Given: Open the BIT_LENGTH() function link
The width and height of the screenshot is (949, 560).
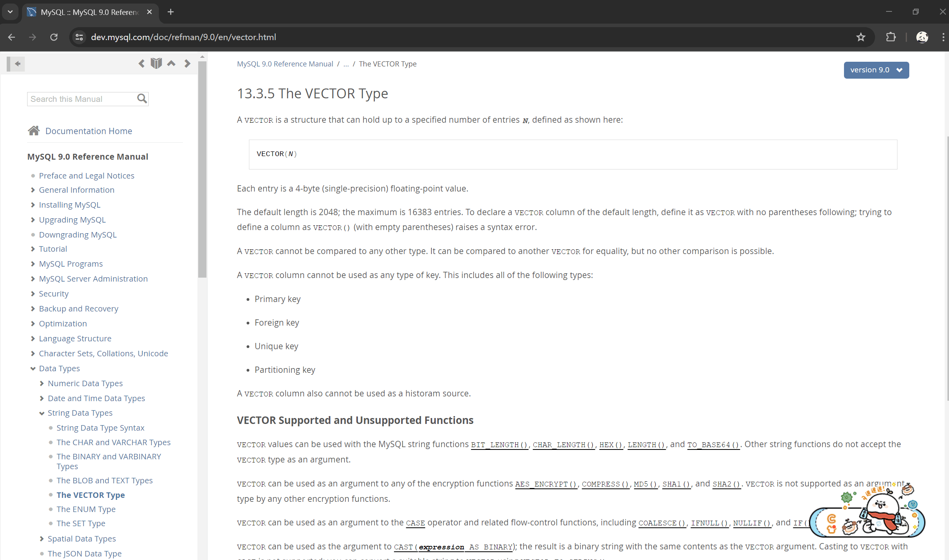Looking at the screenshot, I should [499, 445].
